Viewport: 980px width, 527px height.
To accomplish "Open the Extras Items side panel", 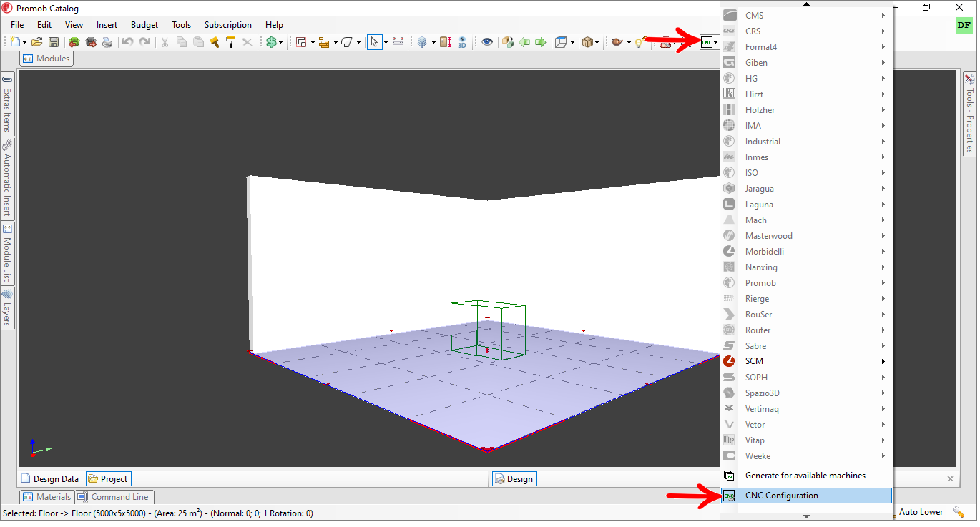I will coord(7,103).
